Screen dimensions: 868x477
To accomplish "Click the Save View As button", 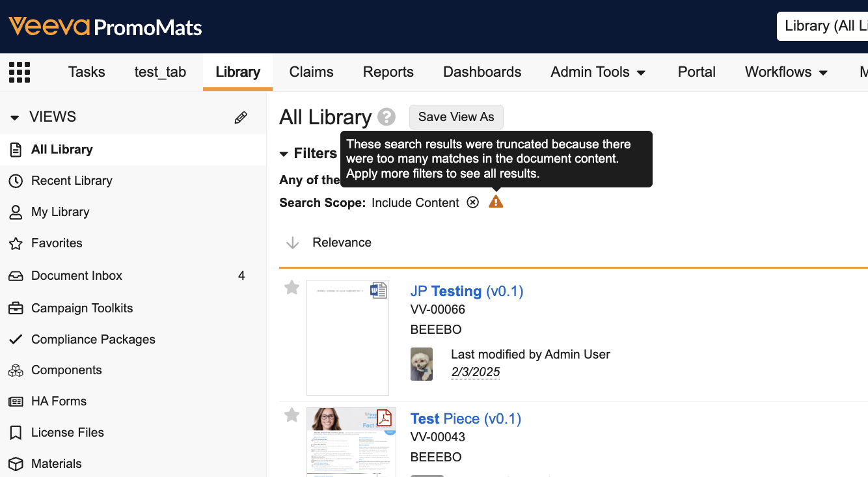I will tap(456, 117).
